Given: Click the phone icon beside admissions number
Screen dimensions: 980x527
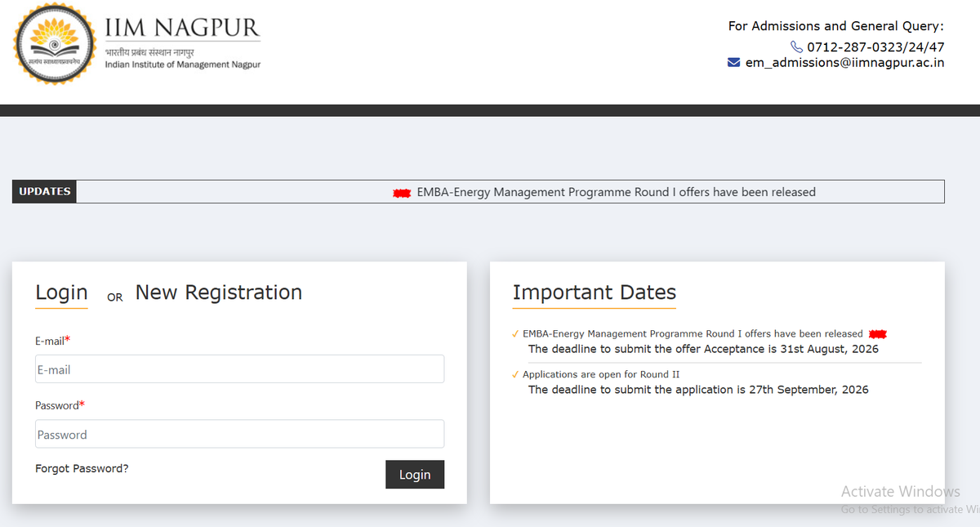Looking at the screenshot, I should tap(797, 47).
